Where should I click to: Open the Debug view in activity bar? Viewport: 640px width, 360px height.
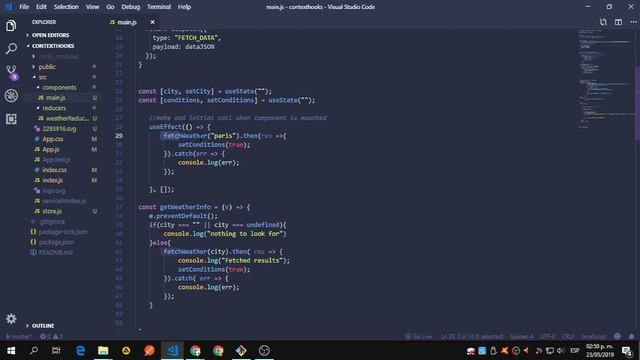(11, 96)
